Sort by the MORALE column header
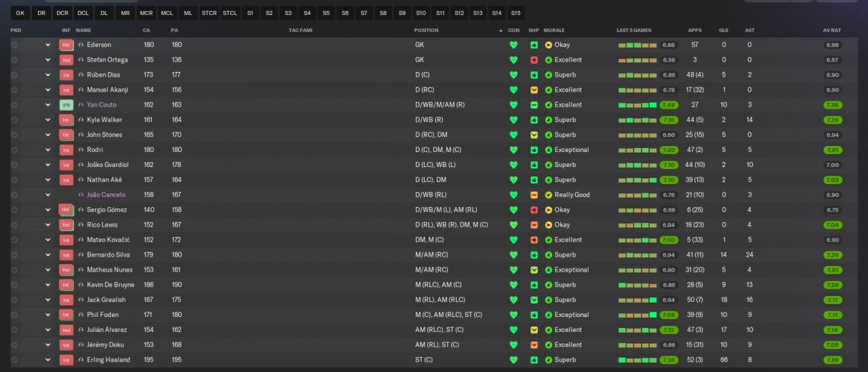 click(554, 31)
